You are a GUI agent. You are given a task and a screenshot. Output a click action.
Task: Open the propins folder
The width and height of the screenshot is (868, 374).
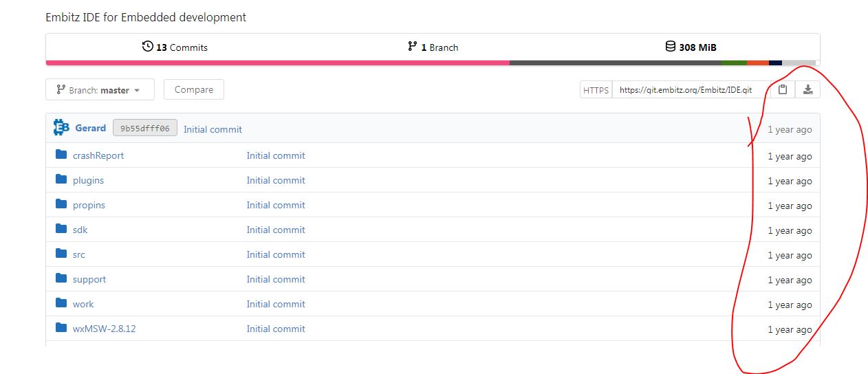coord(89,205)
